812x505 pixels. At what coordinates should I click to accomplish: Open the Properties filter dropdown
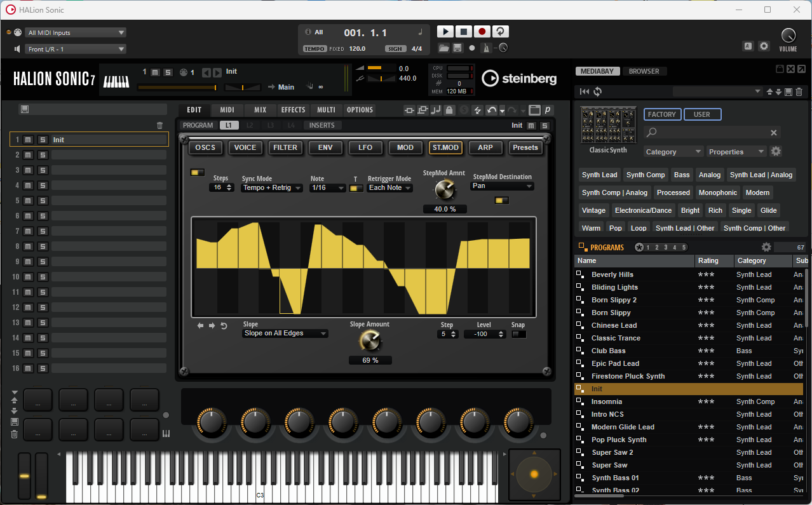[x=736, y=152]
